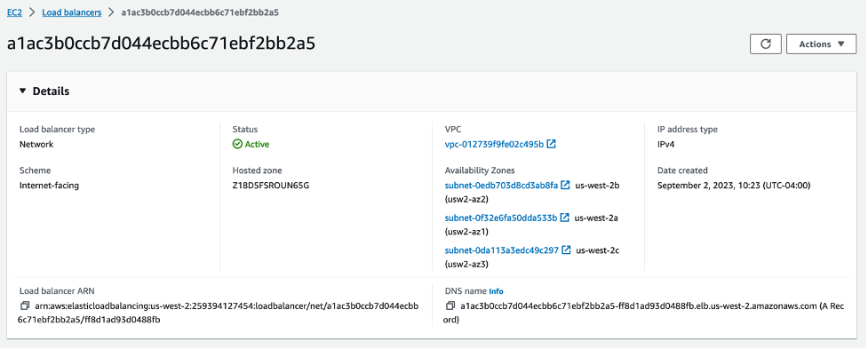Image resolution: width=868 pixels, height=349 pixels.
Task: Open external icon for subnet-0edb703d8cd3ab8fa
Action: coord(565,186)
